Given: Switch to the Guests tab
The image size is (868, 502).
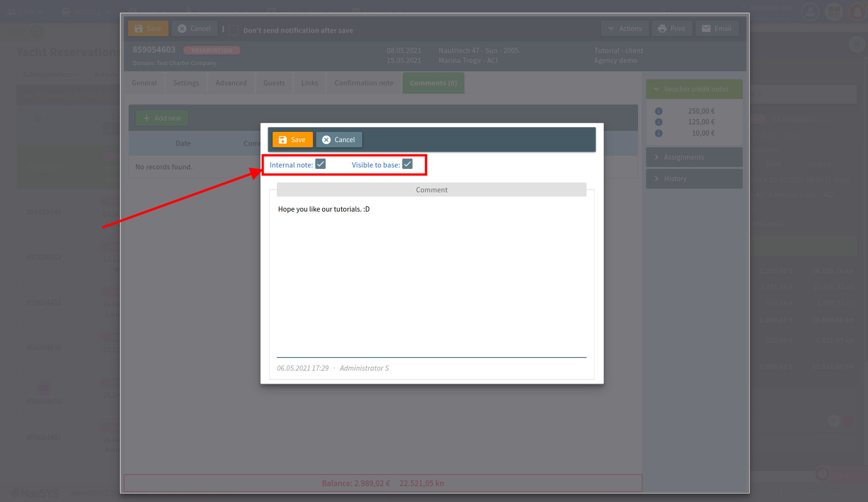Looking at the screenshot, I should [274, 83].
